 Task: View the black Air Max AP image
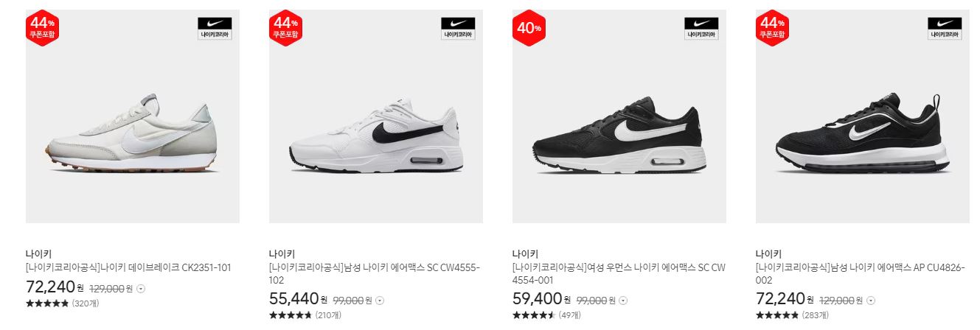click(x=863, y=116)
